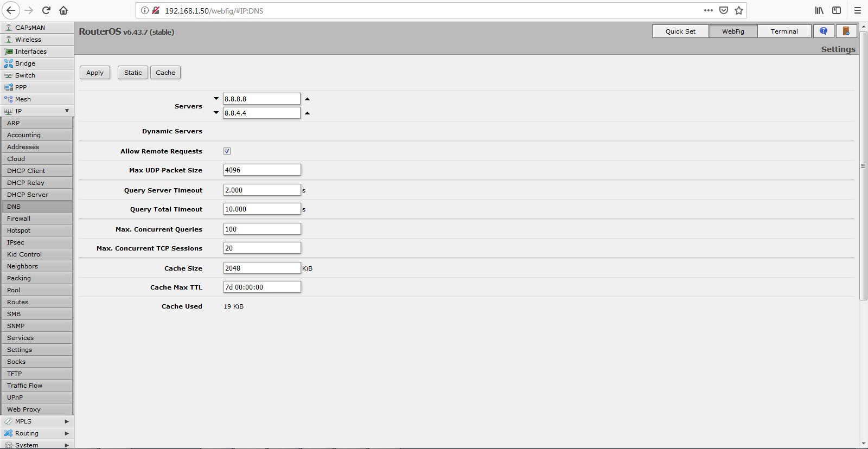Image resolution: width=868 pixels, height=449 pixels.
Task: Open Hotspot under IP
Action: (37, 230)
